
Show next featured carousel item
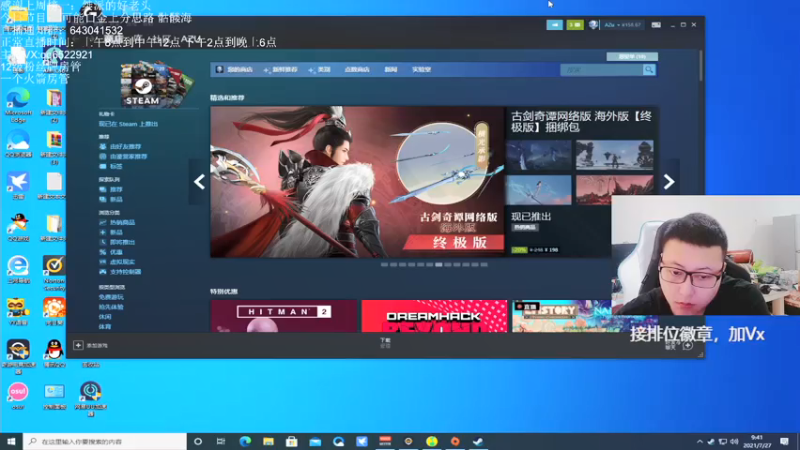pyautogui.click(x=669, y=182)
